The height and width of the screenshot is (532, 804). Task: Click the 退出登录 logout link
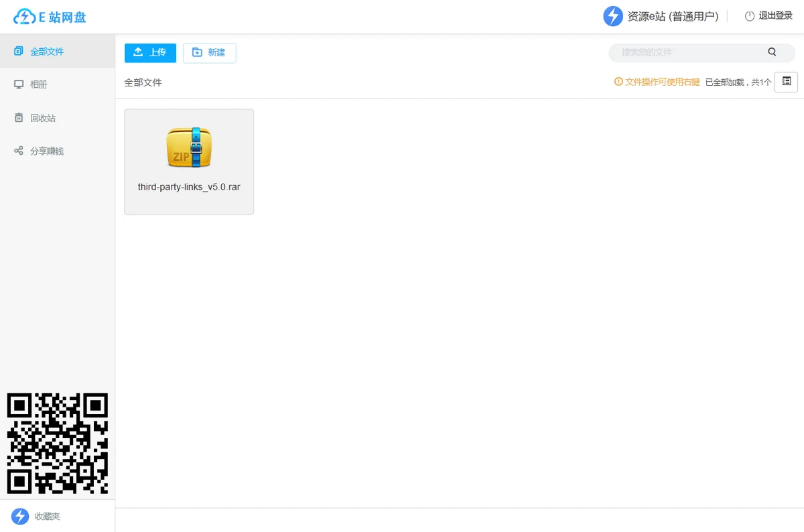775,16
